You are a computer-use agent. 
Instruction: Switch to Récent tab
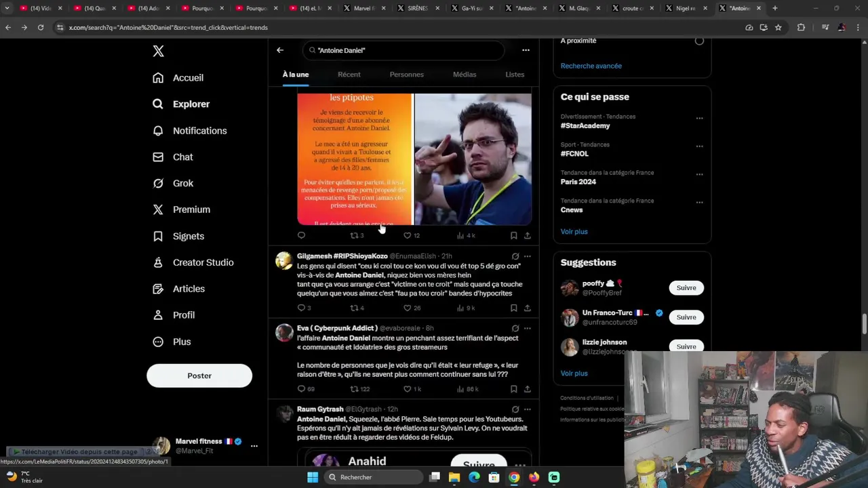click(349, 75)
